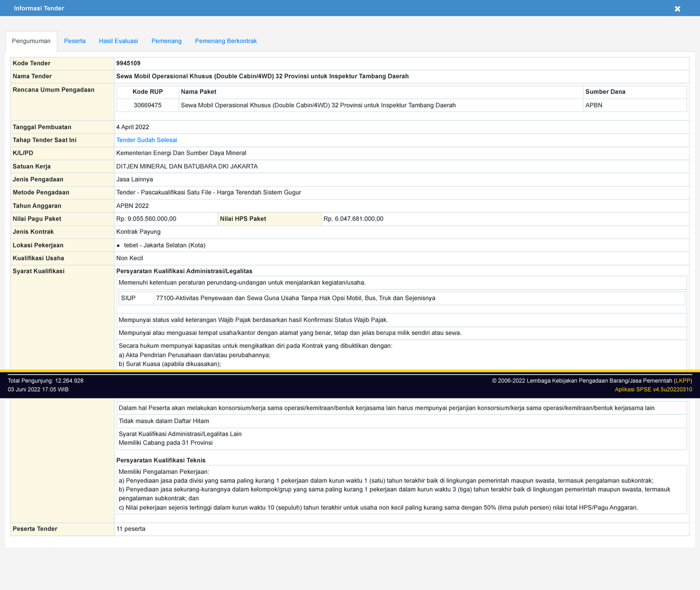Click the Kontrak Payung contract type cell
700x590 pixels.
[x=138, y=232]
